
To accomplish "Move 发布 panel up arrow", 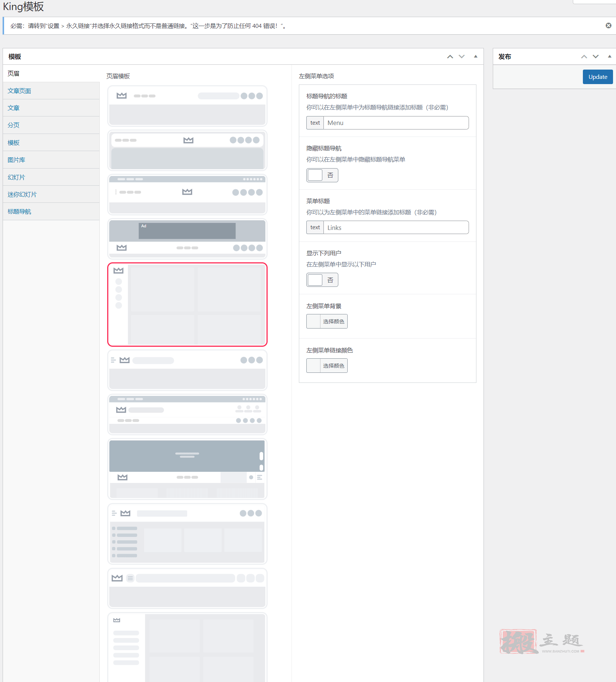I will pos(584,57).
